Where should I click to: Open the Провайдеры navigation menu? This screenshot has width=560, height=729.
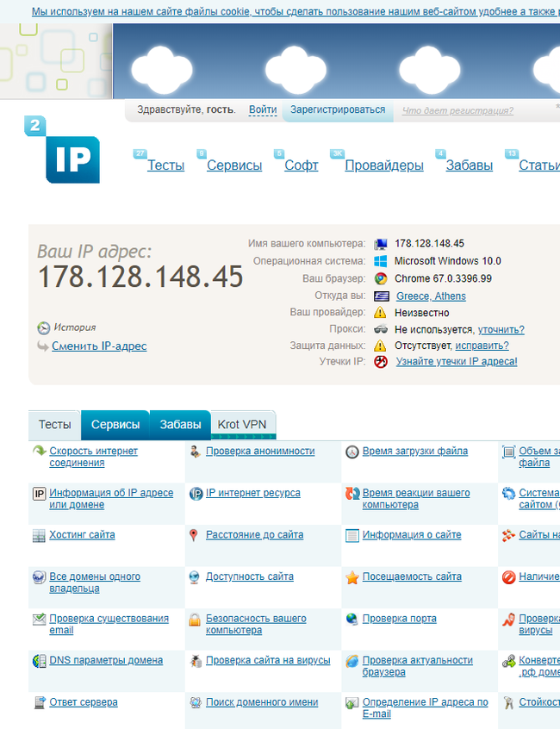click(x=384, y=165)
